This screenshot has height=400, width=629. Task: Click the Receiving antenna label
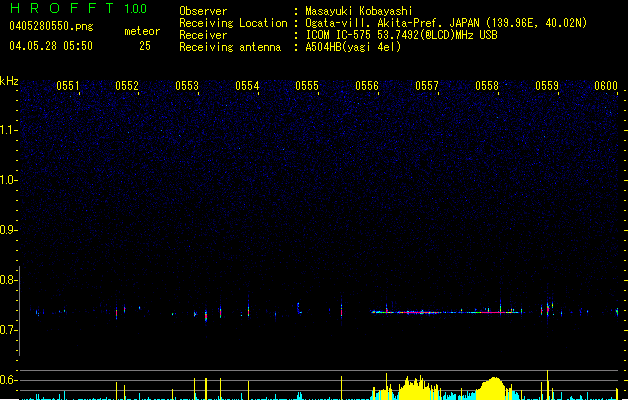[230, 47]
